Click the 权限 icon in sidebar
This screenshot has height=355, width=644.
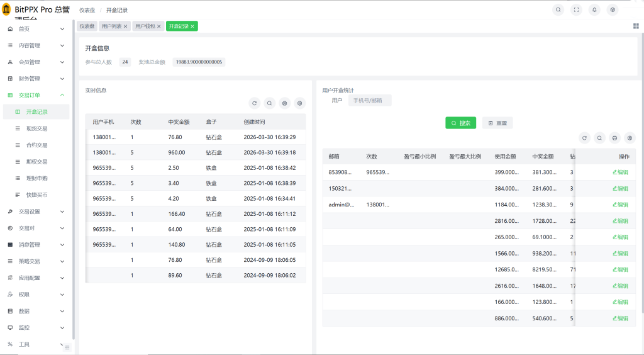(10, 295)
